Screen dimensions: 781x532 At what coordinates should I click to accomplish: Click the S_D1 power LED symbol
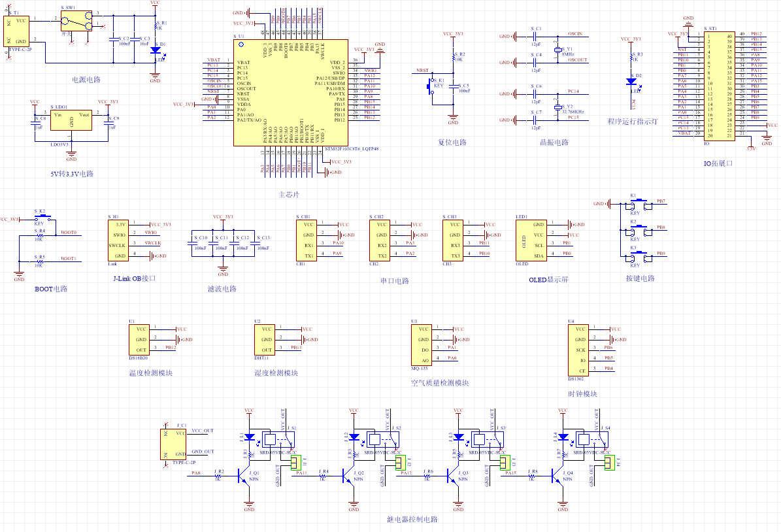[156, 50]
